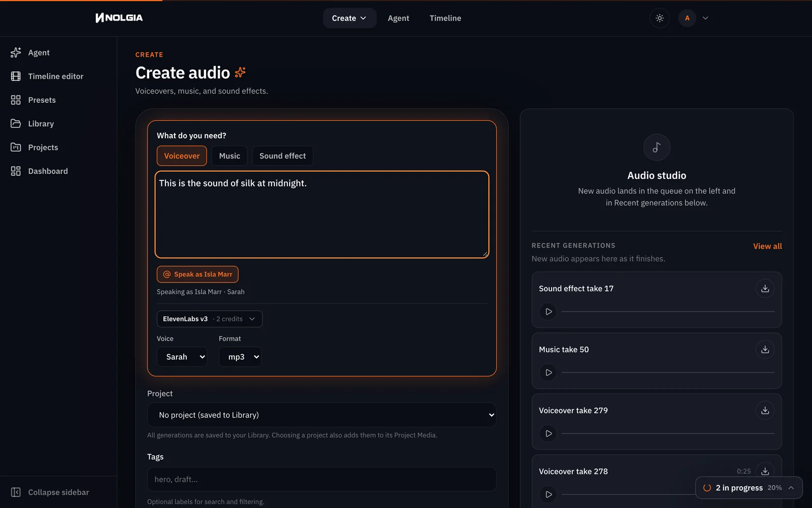Go to Timeline in top navigation

pos(446,18)
